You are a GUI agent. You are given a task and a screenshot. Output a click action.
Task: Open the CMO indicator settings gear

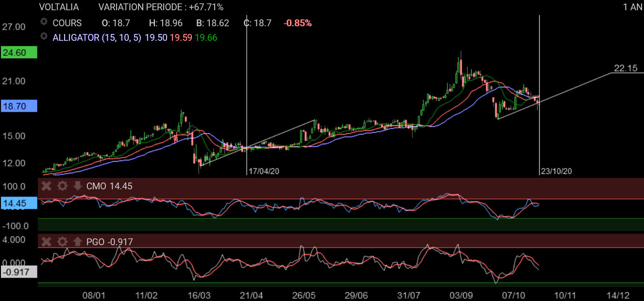pos(62,186)
